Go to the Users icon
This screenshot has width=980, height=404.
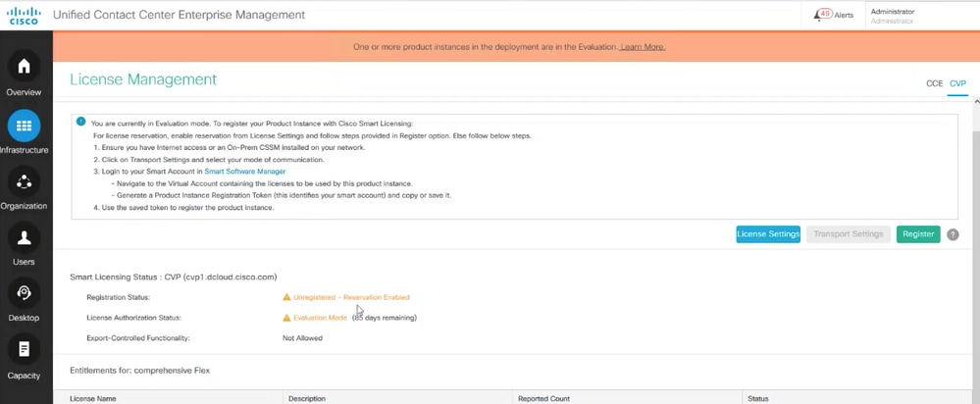(24, 237)
